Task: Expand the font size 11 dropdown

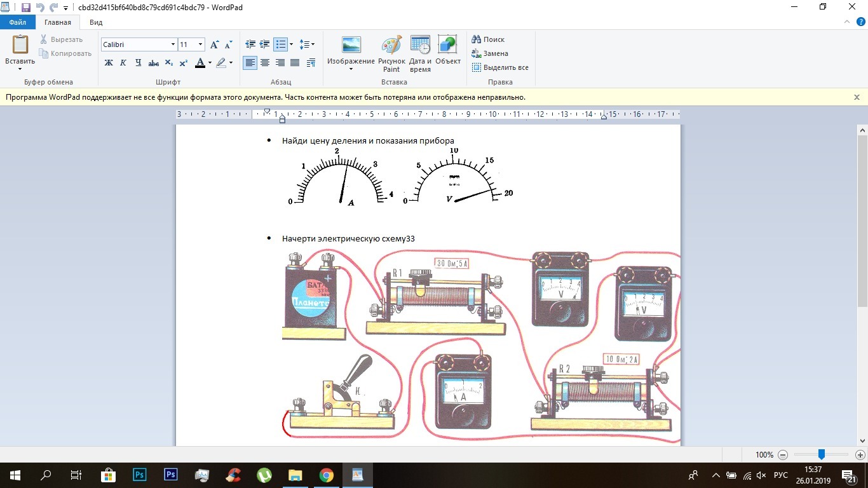Action: pyautogui.click(x=201, y=44)
